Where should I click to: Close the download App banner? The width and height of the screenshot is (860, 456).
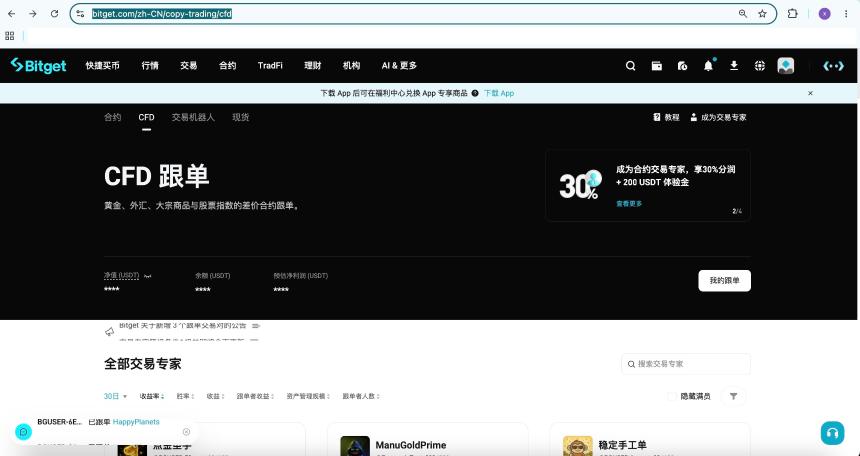(810, 93)
